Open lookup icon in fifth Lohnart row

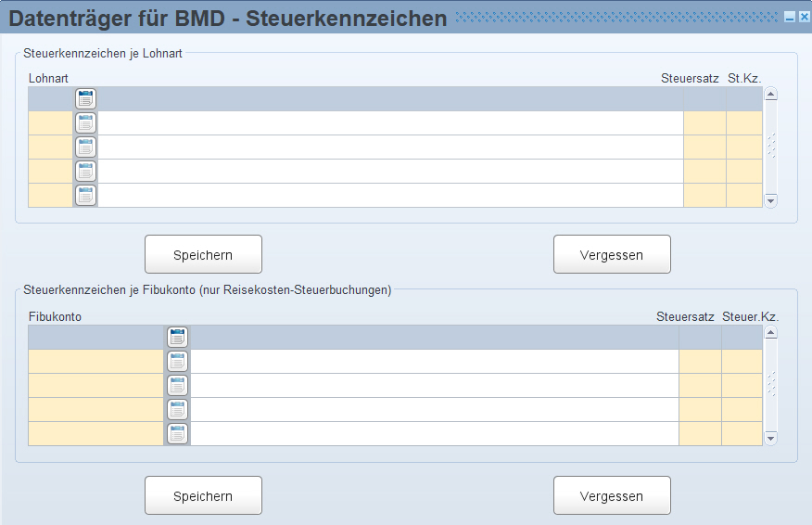click(x=85, y=196)
